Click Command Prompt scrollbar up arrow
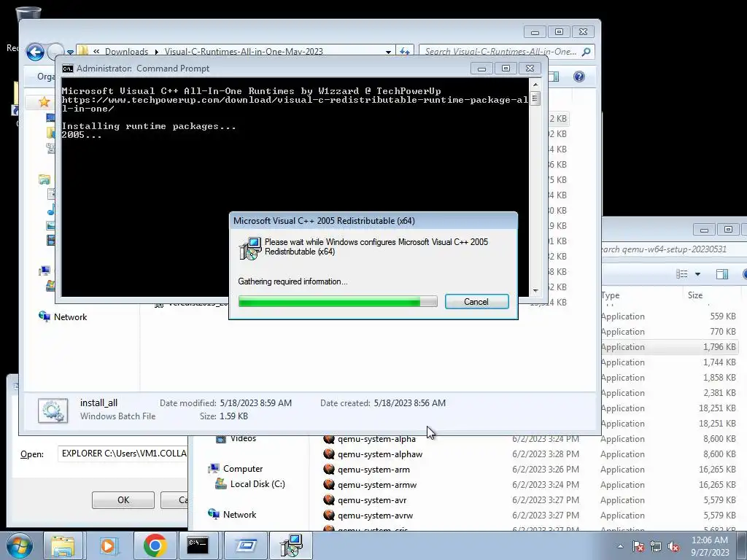The width and height of the screenshot is (747, 560). click(x=535, y=85)
